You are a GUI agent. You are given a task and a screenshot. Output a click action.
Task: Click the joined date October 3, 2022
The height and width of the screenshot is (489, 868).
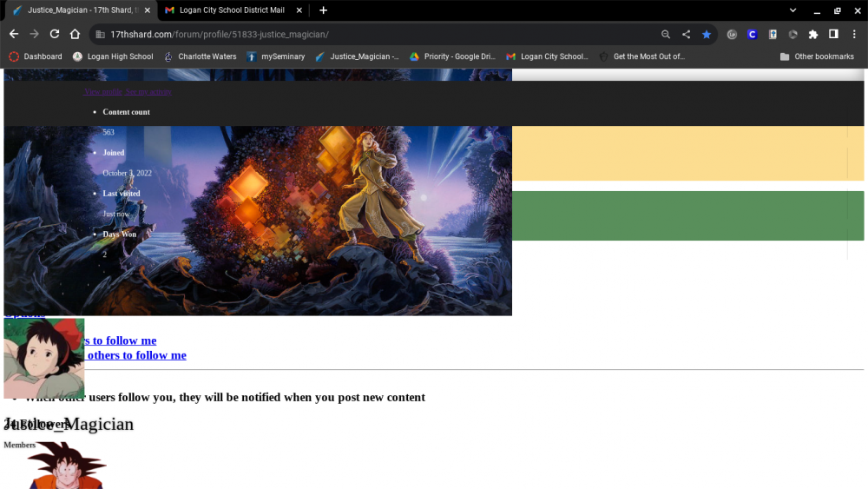128,174
